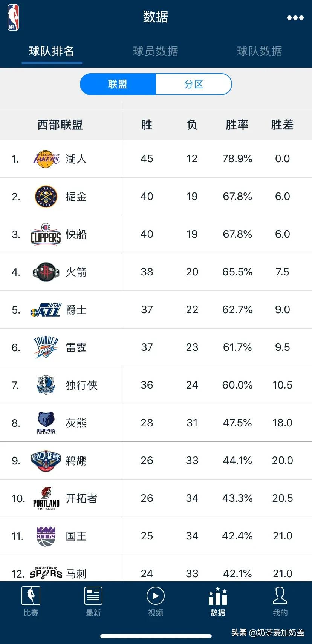Switch toggle to 联盟 conference view
This screenshot has width=312, height=644.
pos(118,84)
